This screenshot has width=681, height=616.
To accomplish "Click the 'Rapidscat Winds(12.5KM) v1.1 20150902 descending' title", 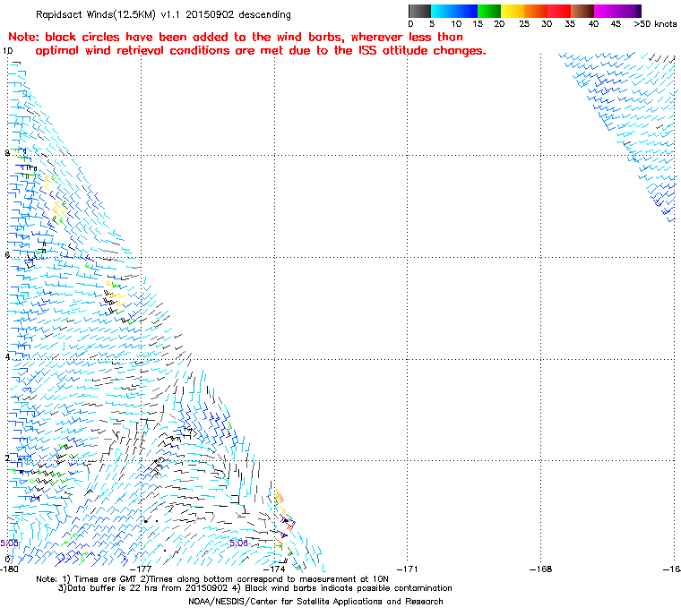I will 163,14.
